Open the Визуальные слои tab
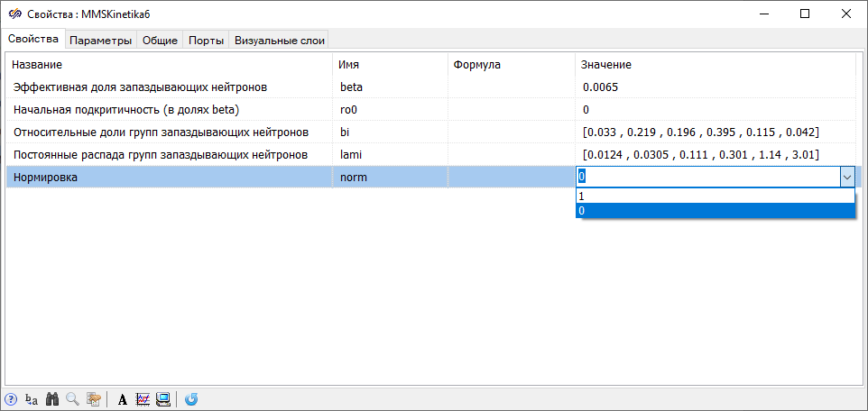Viewport: 868px width, 411px height. pyautogui.click(x=279, y=40)
